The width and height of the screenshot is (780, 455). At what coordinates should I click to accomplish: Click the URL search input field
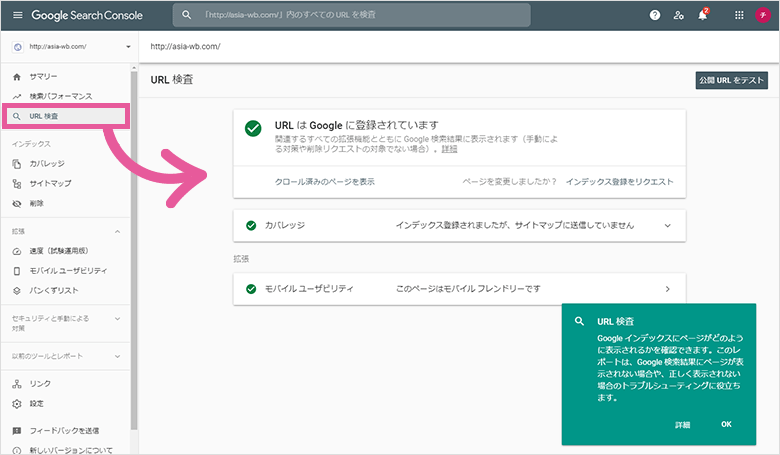(352, 15)
